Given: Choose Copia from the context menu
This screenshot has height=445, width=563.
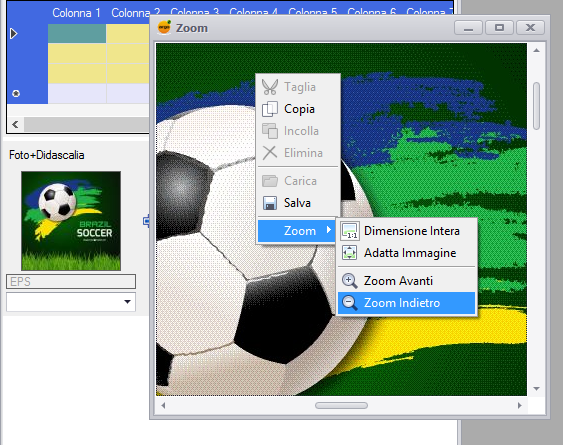Looking at the screenshot, I should (x=298, y=109).
